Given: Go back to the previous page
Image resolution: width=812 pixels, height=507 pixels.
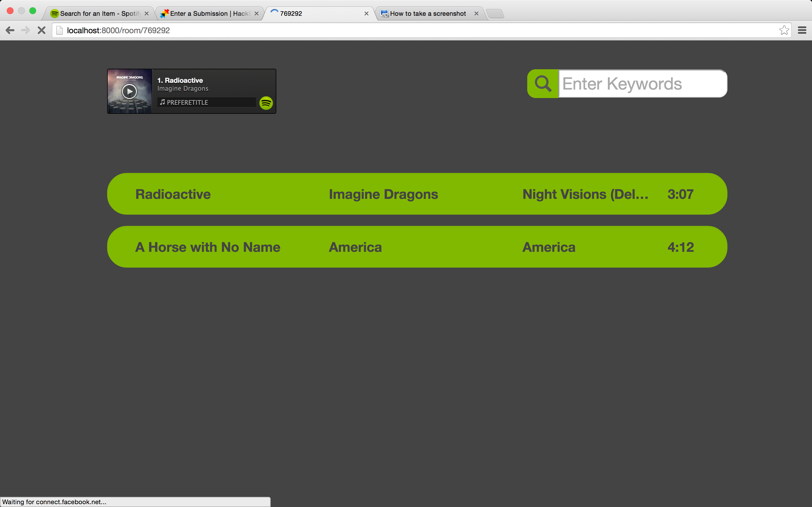Looking at the screenshot, I should click(10, 30).
